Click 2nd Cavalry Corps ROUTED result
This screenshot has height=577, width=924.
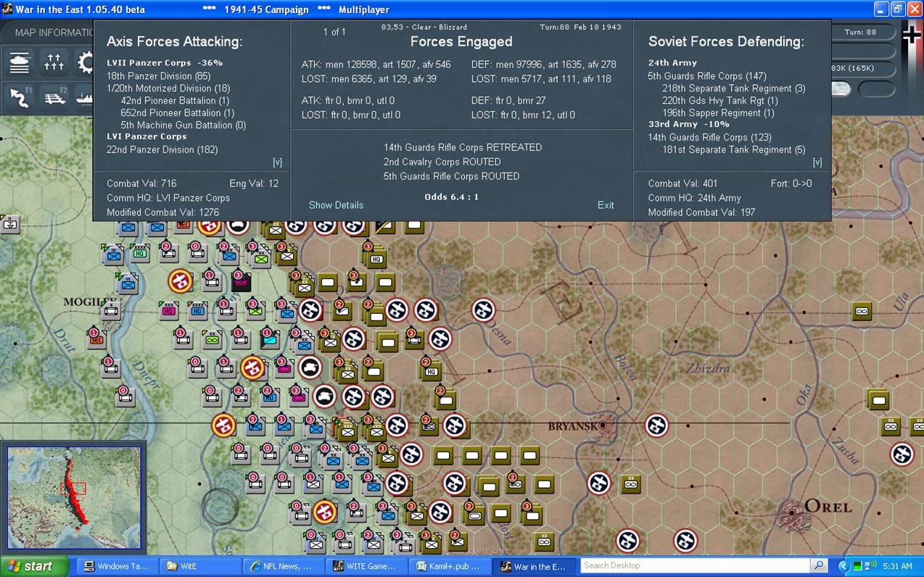(x=442, y=162)
